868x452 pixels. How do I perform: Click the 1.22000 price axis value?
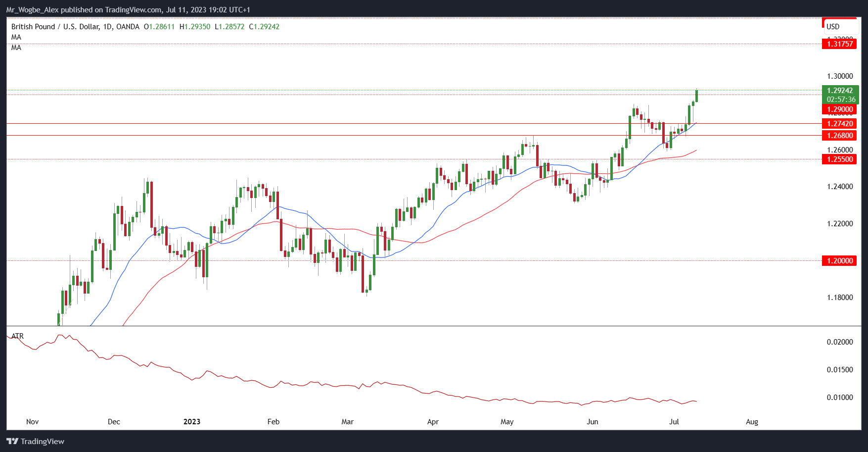(x=840, y=224)
